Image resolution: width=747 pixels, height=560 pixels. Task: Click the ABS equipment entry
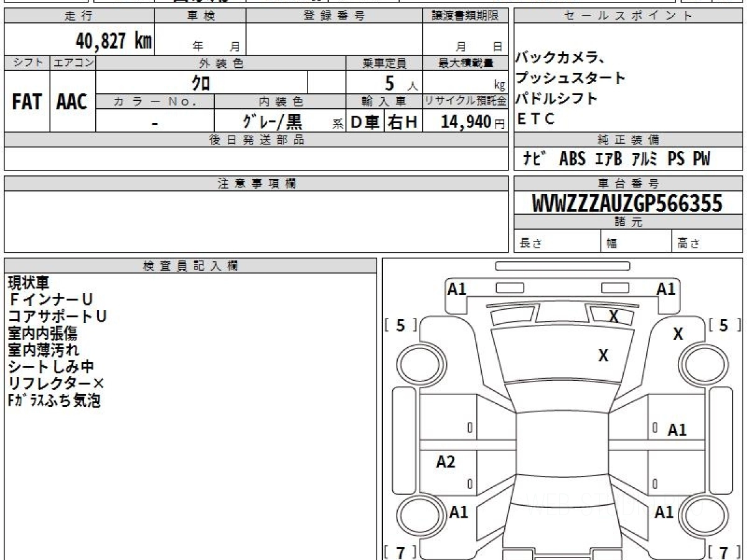573,159
